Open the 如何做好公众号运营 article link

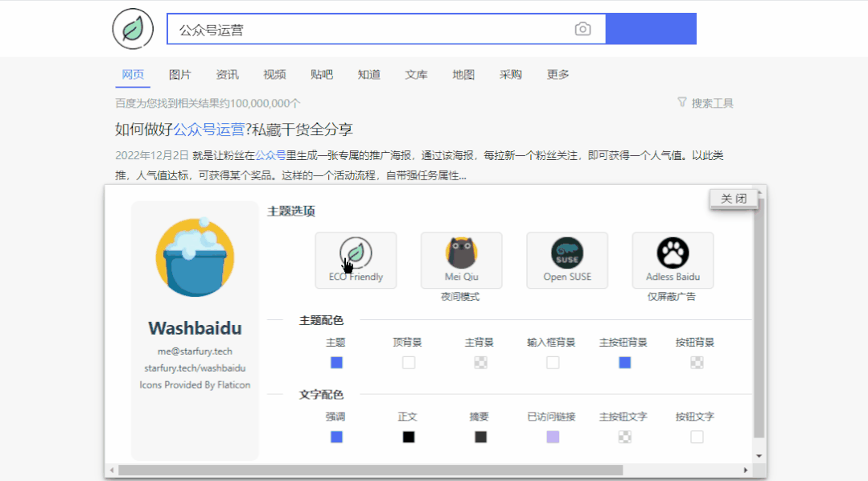coord(233,129)
